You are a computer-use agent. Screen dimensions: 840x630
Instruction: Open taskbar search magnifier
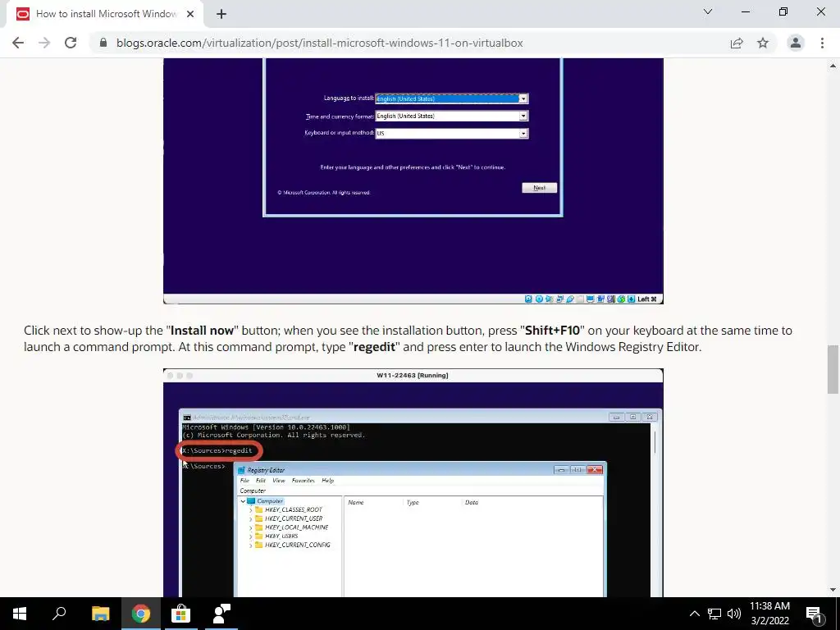[x=59, y=614]
